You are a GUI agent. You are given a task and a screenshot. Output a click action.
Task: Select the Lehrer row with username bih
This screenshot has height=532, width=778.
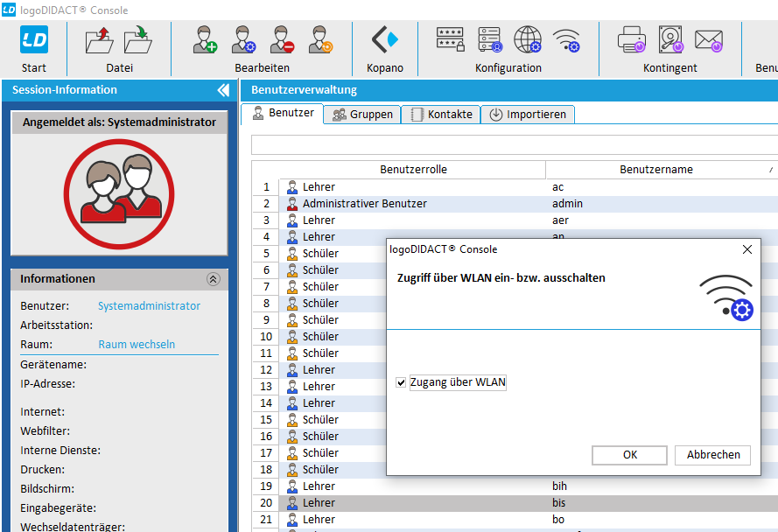(x=515, y=486)
